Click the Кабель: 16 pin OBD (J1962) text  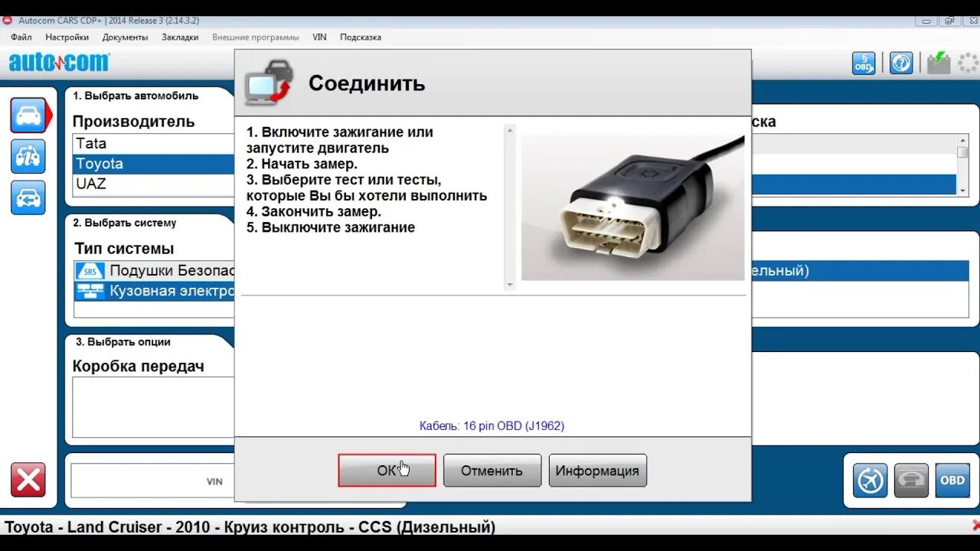492,425
